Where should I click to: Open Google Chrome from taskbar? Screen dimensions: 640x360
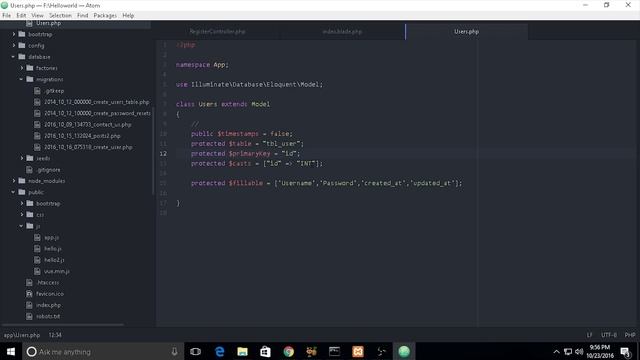click(x=289, y=351)
